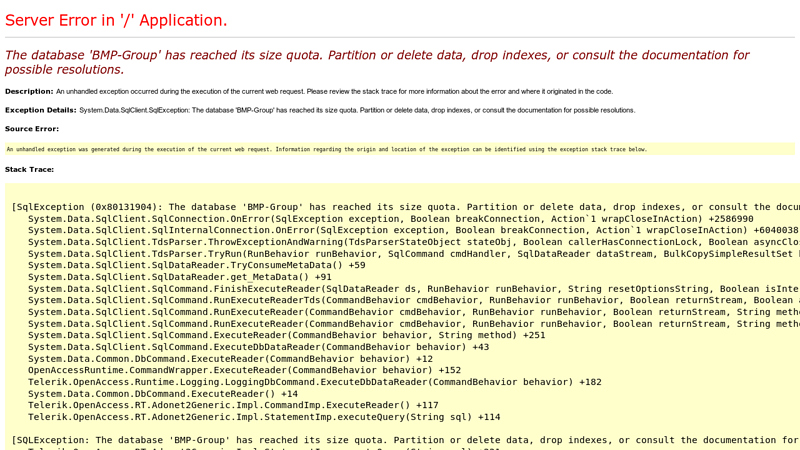Click the italic red database size quota message

376,62
